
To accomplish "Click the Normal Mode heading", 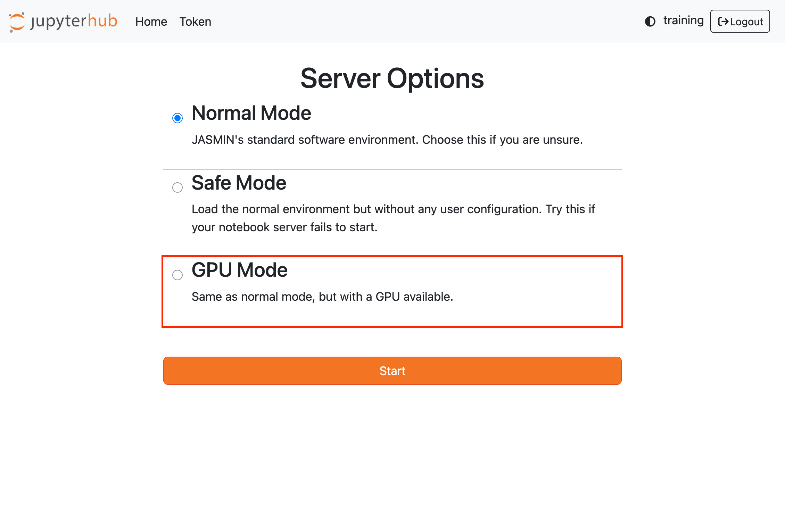I will pos(251,113).
